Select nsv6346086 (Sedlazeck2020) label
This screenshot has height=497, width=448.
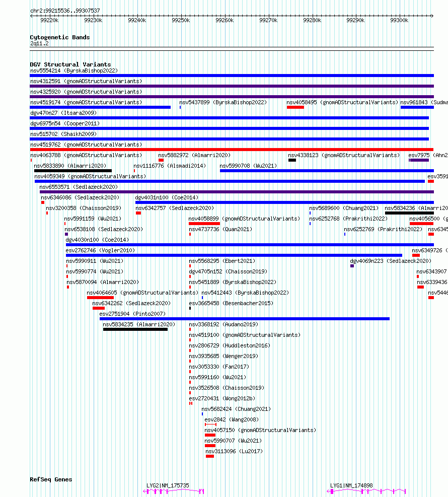pyautogui.click(x=80, y=197)
